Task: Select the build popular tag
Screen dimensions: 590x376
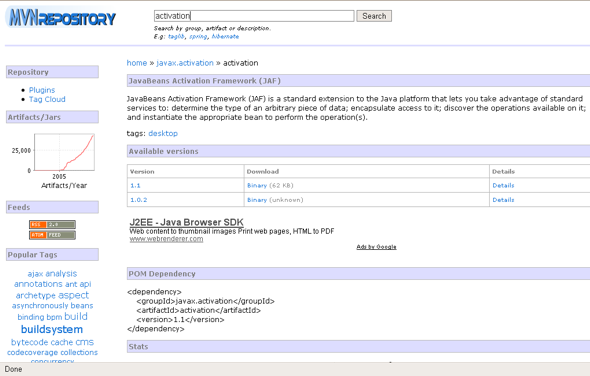Action: point(76,317)
